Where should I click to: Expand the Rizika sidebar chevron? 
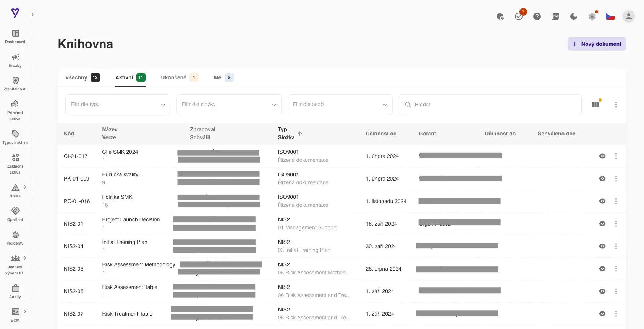click(x=25, y=187)
